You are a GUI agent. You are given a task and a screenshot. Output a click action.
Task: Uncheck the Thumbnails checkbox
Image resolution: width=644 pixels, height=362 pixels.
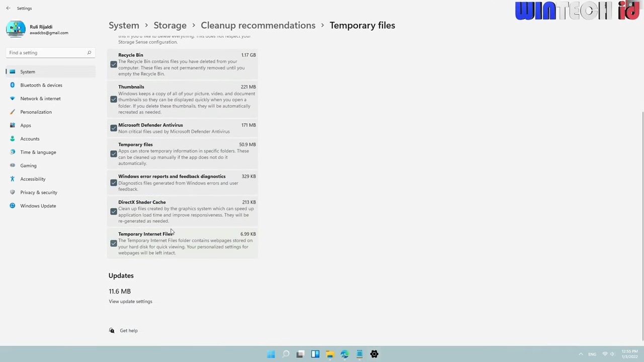point(114,100)
